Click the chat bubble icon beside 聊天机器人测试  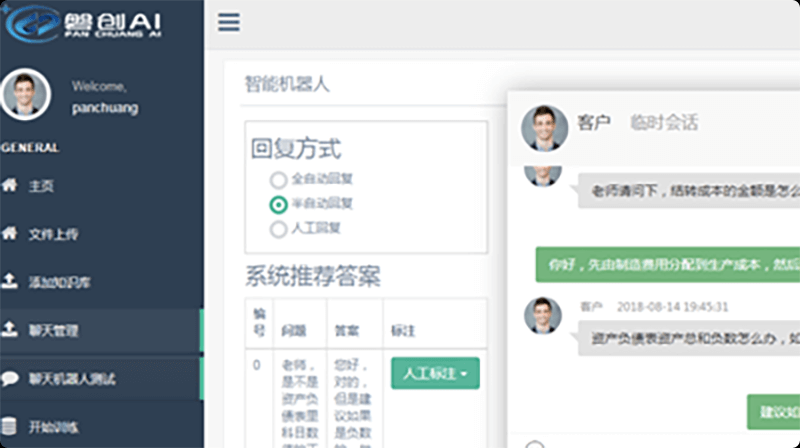click(x=10, y=378)
